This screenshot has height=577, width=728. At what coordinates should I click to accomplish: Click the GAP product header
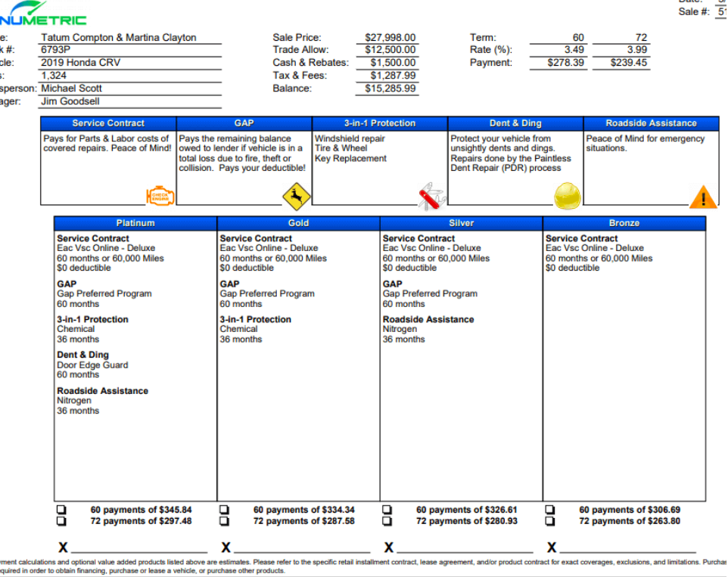[244, 123]
